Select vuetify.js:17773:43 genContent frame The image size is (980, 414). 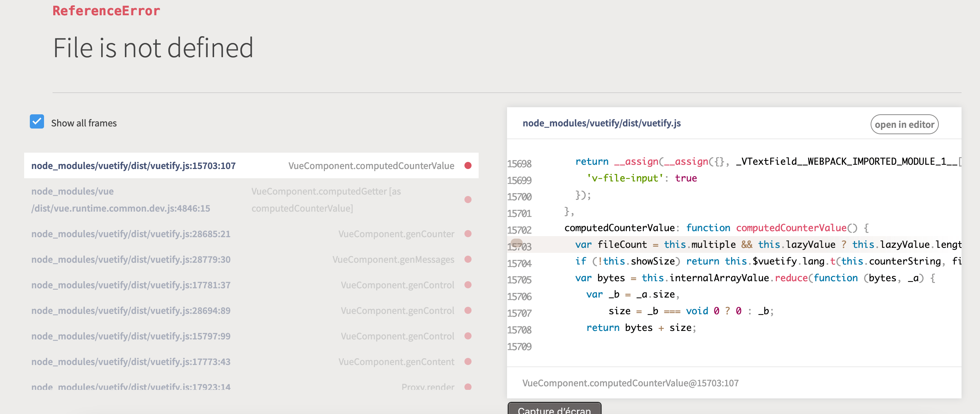pyautogui.click(x=131, y=361)
